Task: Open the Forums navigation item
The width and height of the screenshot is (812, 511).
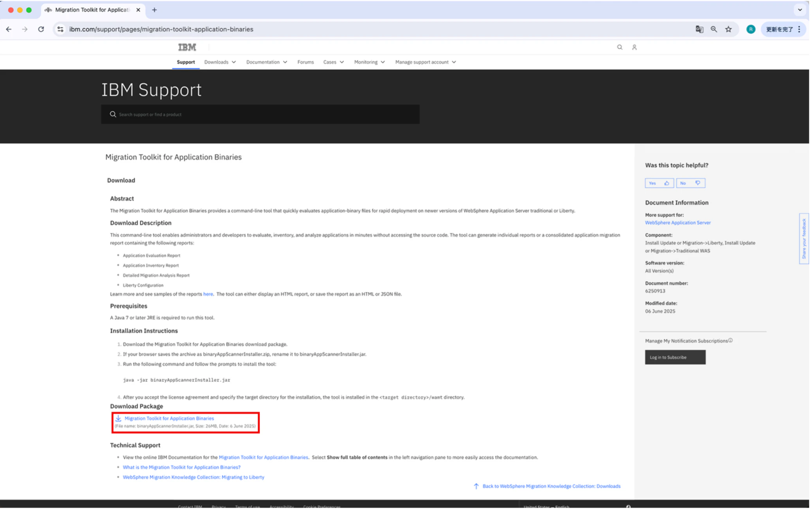Action: [x=305, y=62]
